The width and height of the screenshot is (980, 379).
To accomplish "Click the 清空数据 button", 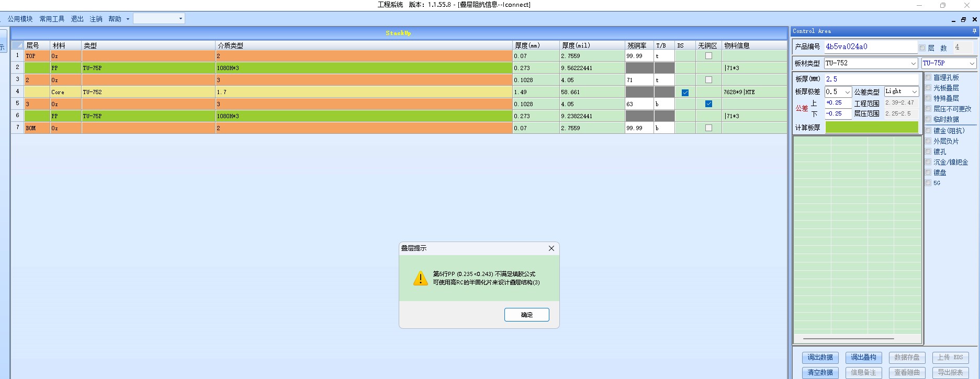I will coord(820,373).
